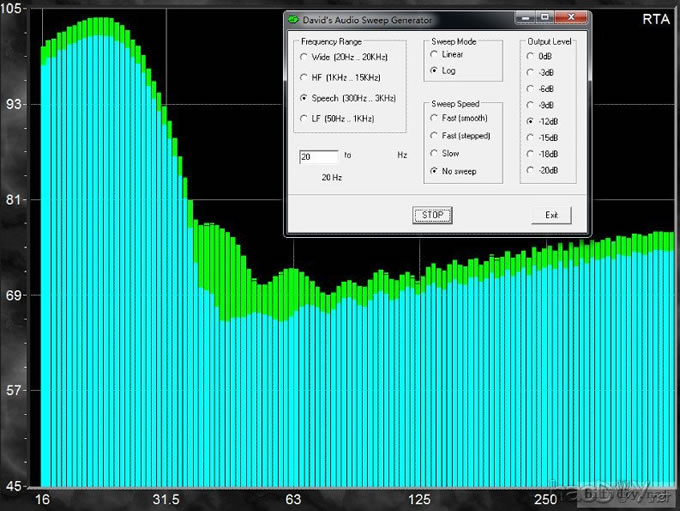
Task: Enable the No sweep option
Action: pos(433,171)
